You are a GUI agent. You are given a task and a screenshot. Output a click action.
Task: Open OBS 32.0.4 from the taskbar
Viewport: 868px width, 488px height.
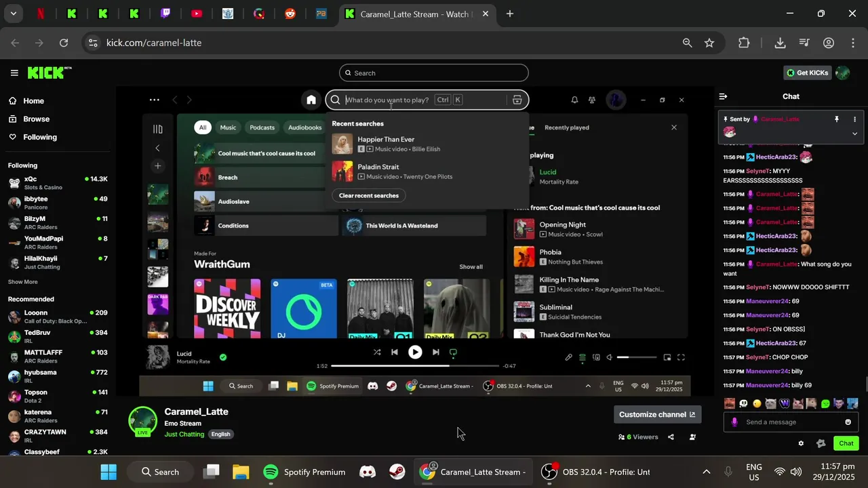pos(595,472)
